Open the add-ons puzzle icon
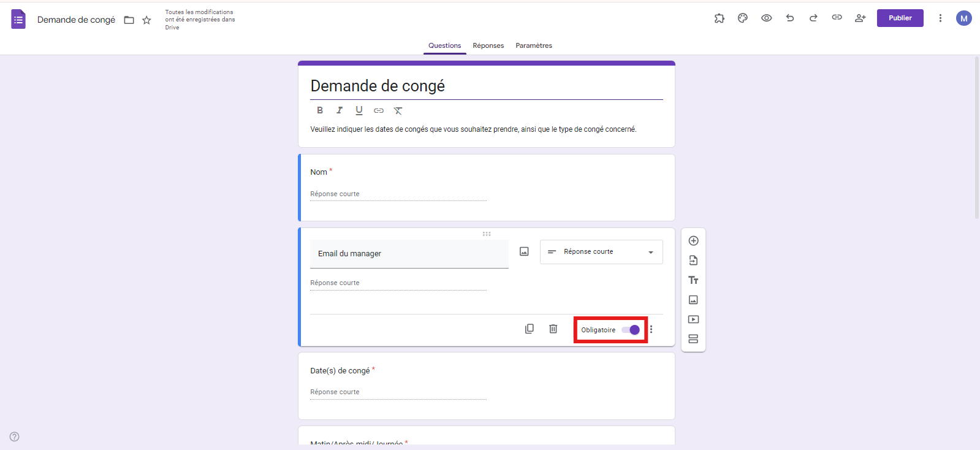The height and width of the screenshot is (450, 980). (719, 18)
